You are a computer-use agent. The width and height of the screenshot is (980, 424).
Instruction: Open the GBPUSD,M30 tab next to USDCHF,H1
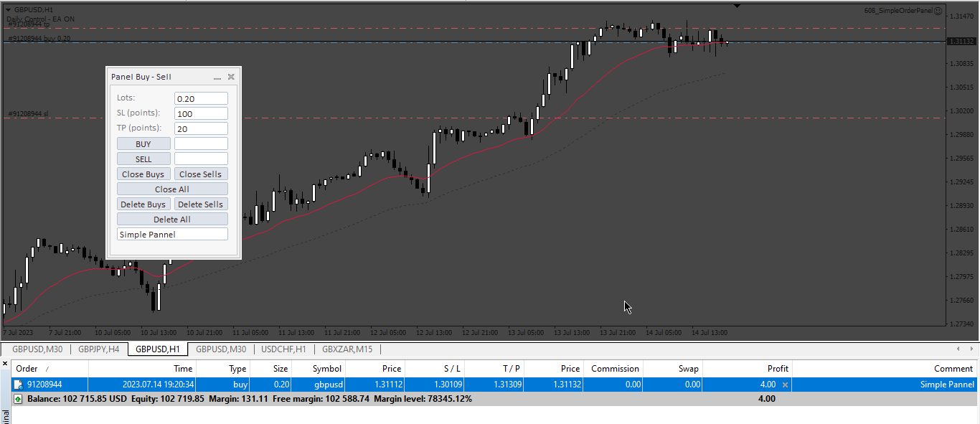click(221, 349)
